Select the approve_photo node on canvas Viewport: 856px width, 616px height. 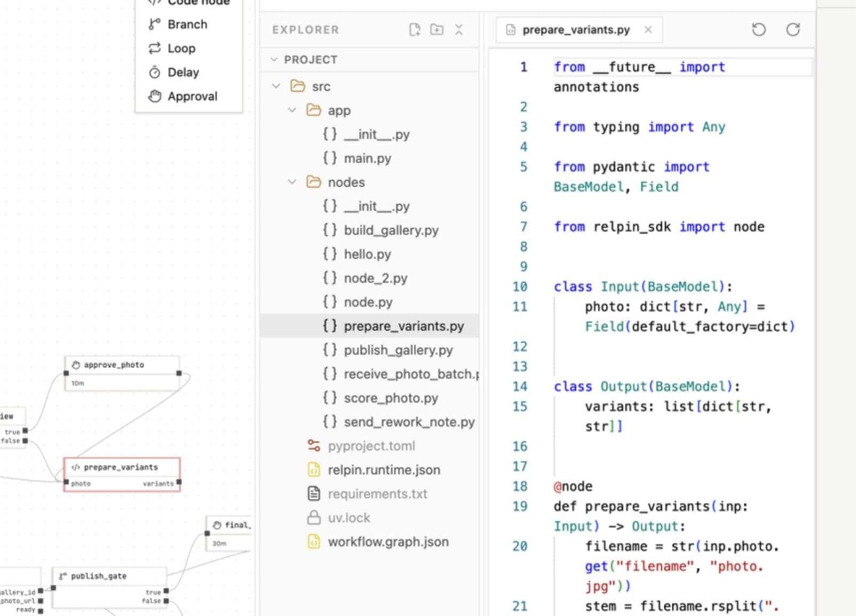point(122,373)
